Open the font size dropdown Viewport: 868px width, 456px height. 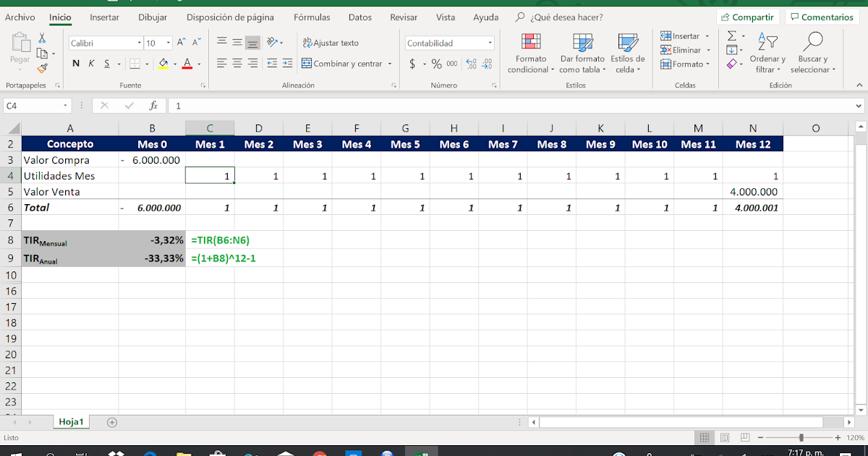point(168,43)
